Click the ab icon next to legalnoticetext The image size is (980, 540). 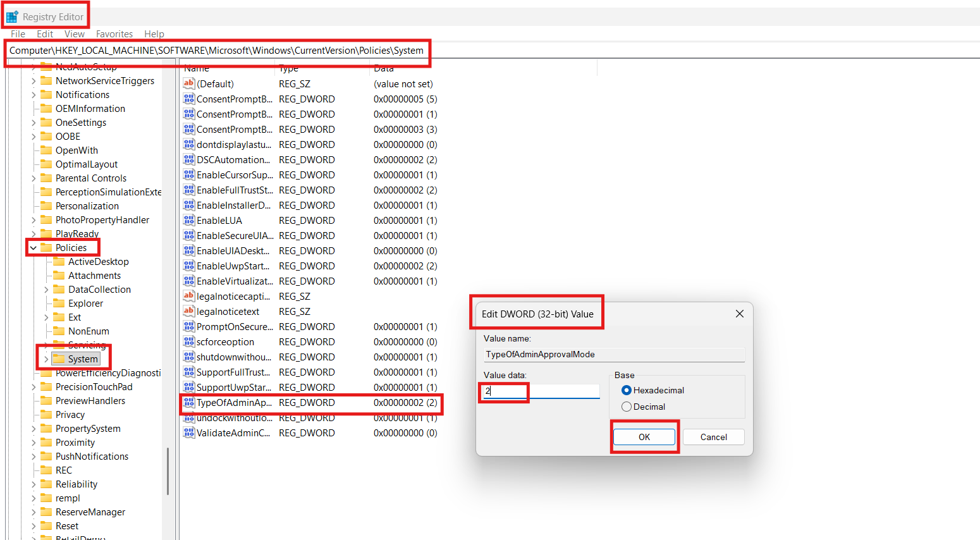[x=188, y=311]
